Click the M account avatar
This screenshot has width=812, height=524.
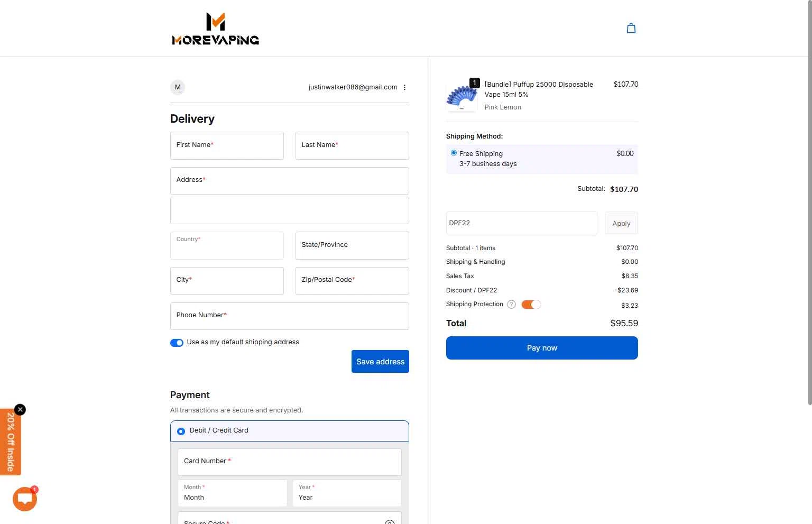(x=178, y=87)
